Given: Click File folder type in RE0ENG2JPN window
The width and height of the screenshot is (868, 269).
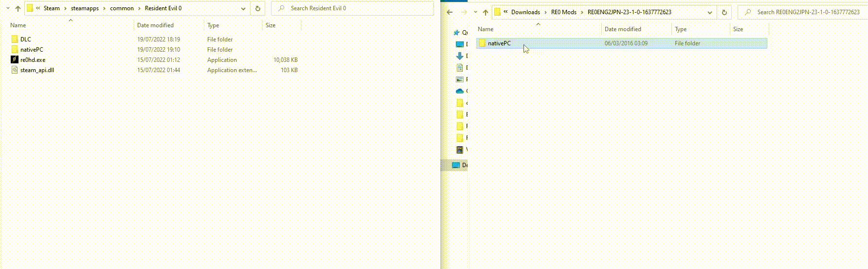Looking at the screenshot, I should pyautogui.click(x=687, y=43).
